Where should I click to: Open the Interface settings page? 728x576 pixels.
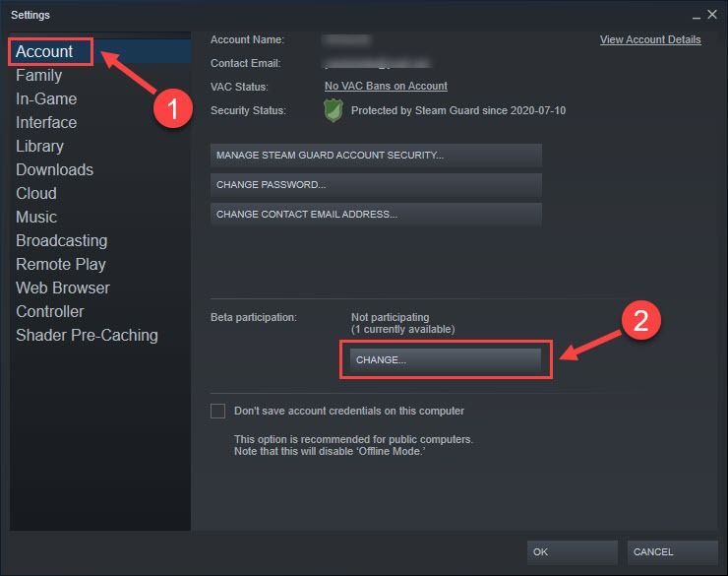[x=46, y=123]
